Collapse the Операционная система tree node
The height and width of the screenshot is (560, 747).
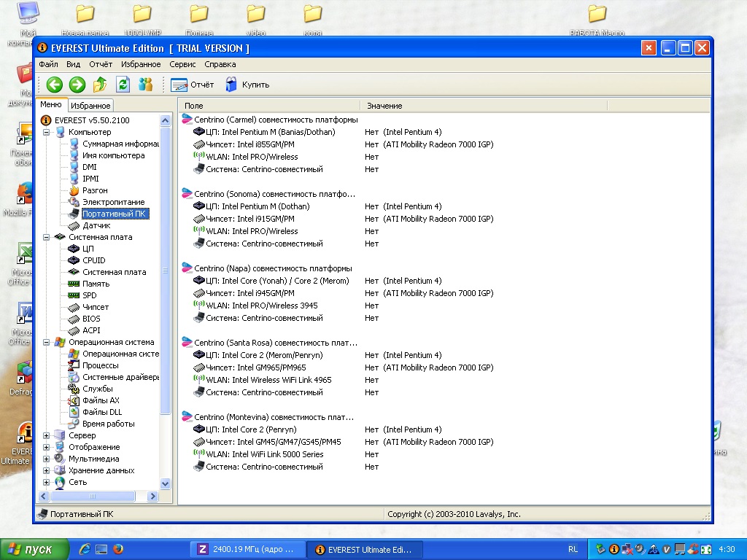coord(46,343)
